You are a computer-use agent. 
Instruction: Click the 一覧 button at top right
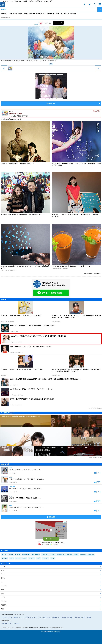[100, 9]
